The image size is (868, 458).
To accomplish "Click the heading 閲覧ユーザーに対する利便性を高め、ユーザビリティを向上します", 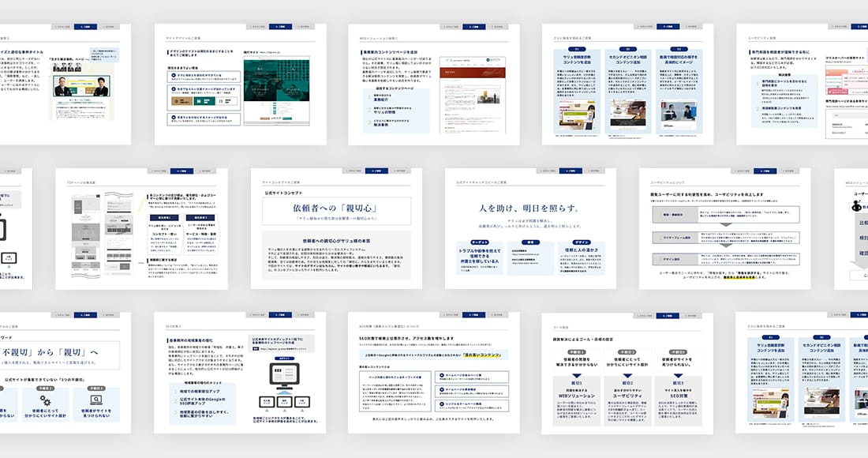I will (707, 194).
